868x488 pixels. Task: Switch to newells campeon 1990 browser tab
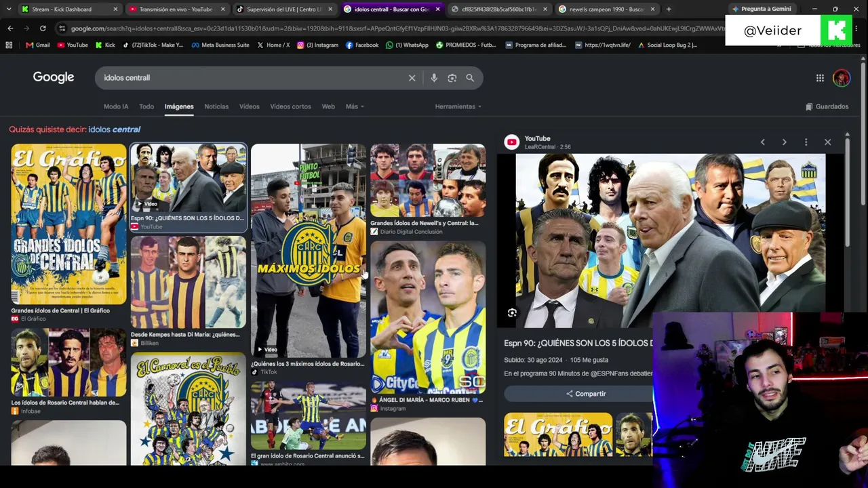coord(607,9)
